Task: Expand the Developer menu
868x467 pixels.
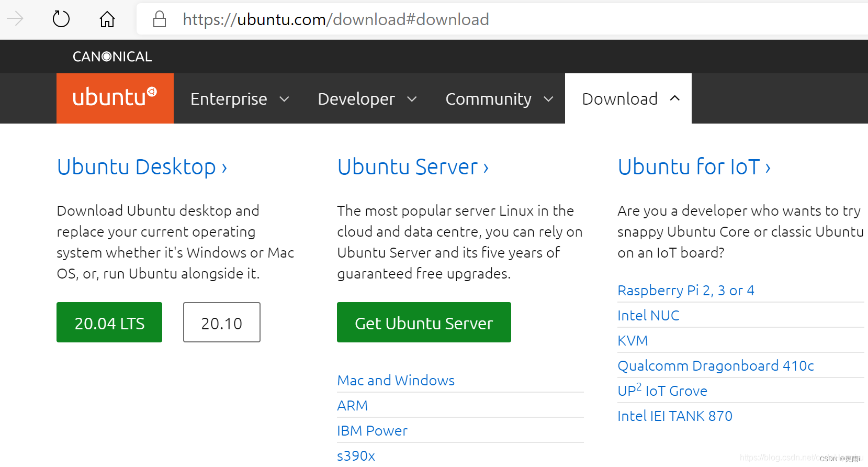Action: (367, 99)
